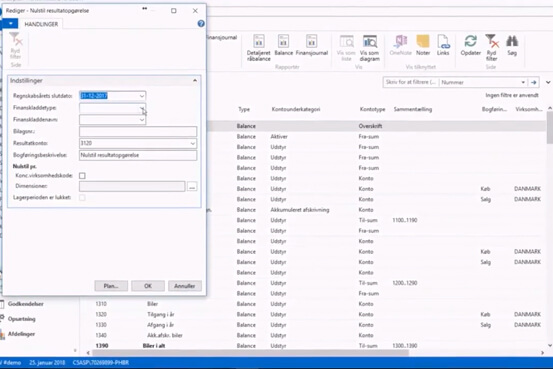553x369 pixels.
Task: Open the Regnskabsårets slutdato dropdown
Action: tap(142, 96)
